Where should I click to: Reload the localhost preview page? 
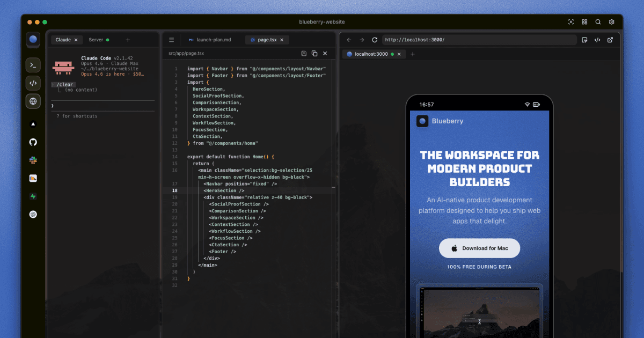pos(375,40)
